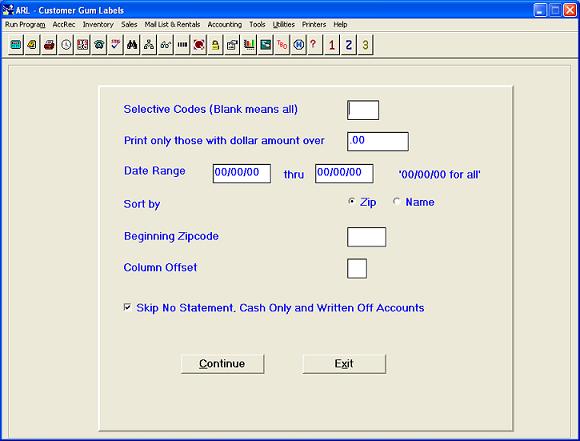This screenshot has height=441, width=580.
Task: Click the clock toolbar icon
Action: coord(66,45)
